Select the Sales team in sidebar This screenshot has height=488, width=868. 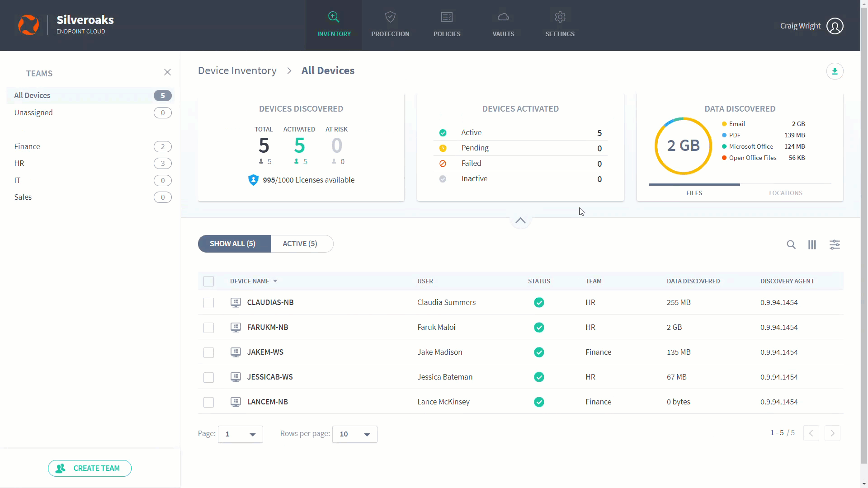[90, 197]
